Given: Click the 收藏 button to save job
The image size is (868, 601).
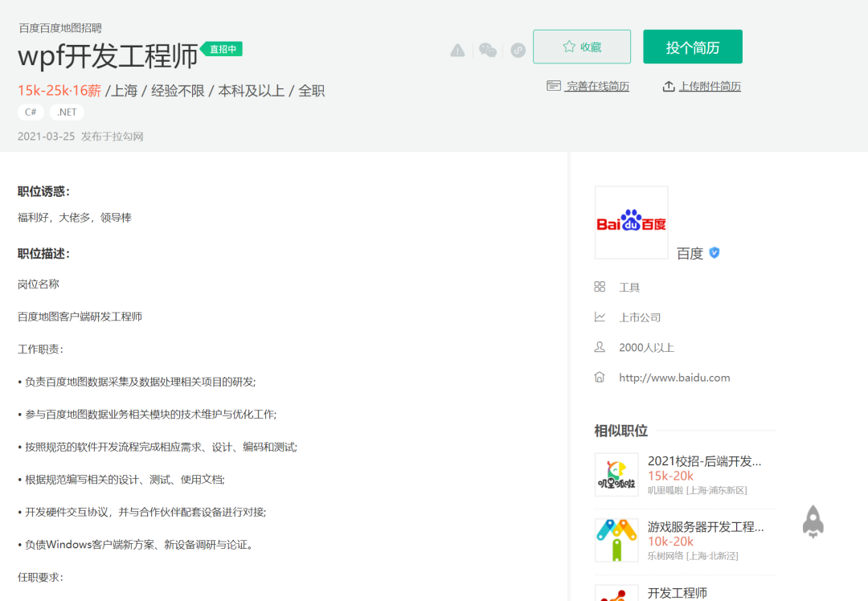Looking at the screenshot, I should [x=582, y=47].
